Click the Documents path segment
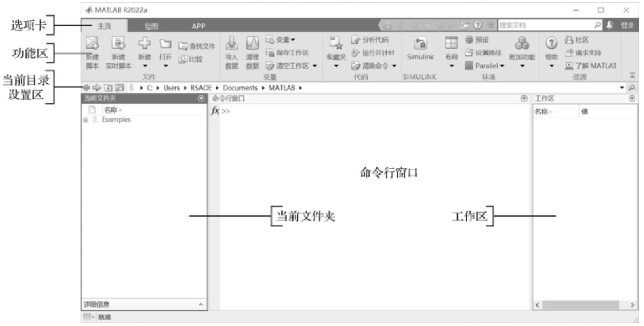This screenshot has height=326, width=644. (x=240, y=87)
